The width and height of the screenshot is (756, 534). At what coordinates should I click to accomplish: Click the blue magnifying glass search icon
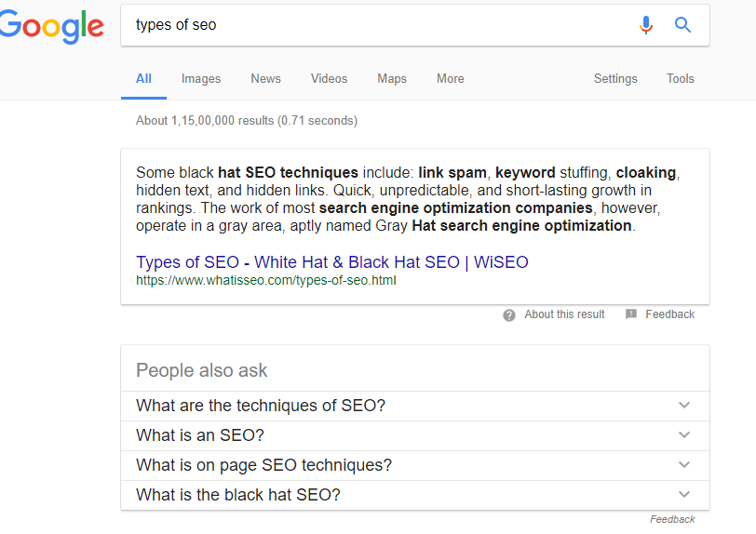pyautogui.click(x=682, y=24)
